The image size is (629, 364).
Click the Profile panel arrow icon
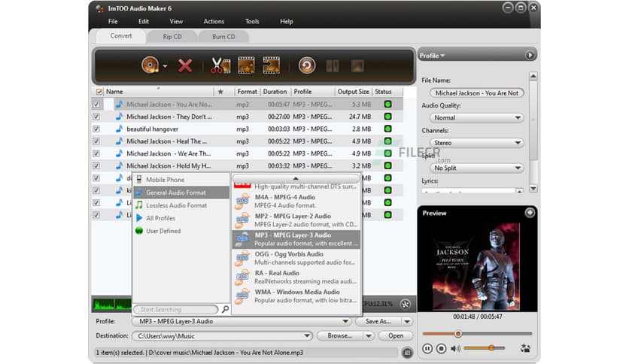click(530, 56)
